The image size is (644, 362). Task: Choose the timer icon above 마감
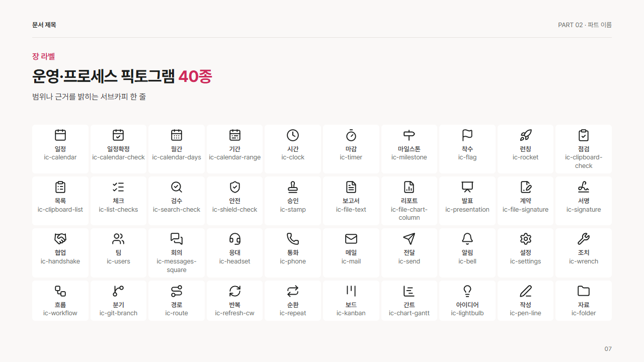click(351, 135)
